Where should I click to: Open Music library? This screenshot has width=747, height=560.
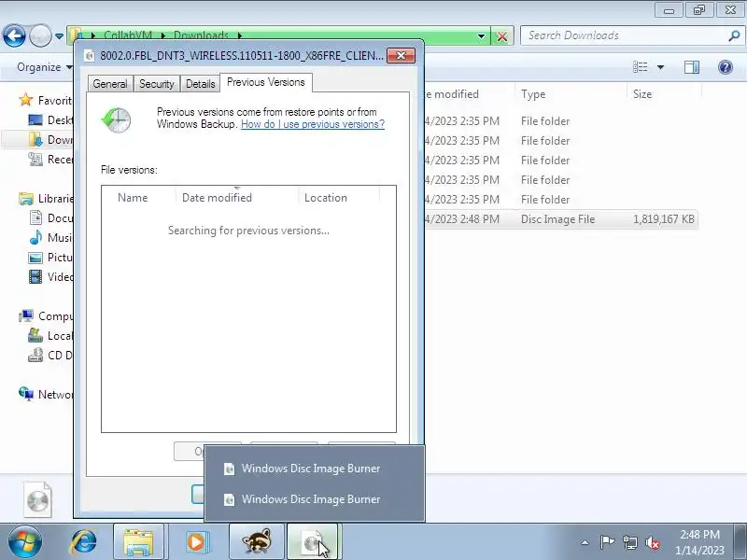50,238
